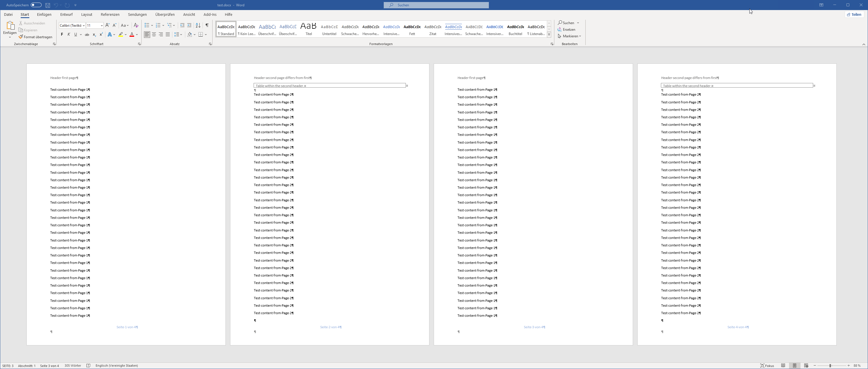Screen dimensions: 868x369
Task: Center align the paragraph text
Action: [x=154, y=34]
